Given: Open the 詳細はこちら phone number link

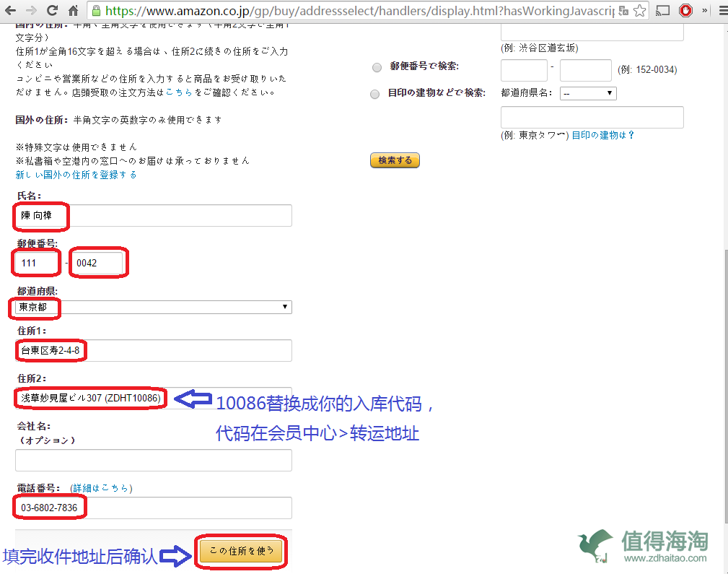Looking at the screenshot, I should click(x=100, y=488).
